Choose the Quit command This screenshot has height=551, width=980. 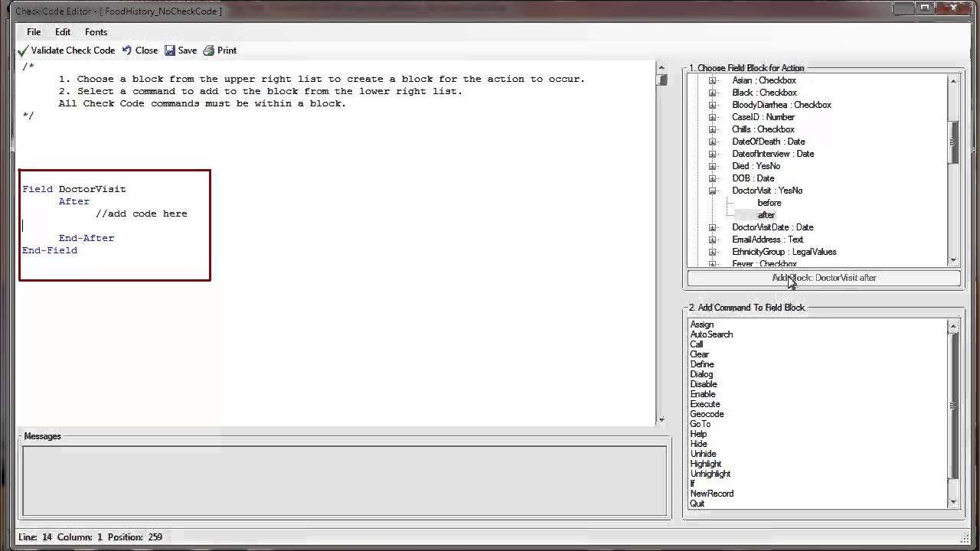coord(697,504)
